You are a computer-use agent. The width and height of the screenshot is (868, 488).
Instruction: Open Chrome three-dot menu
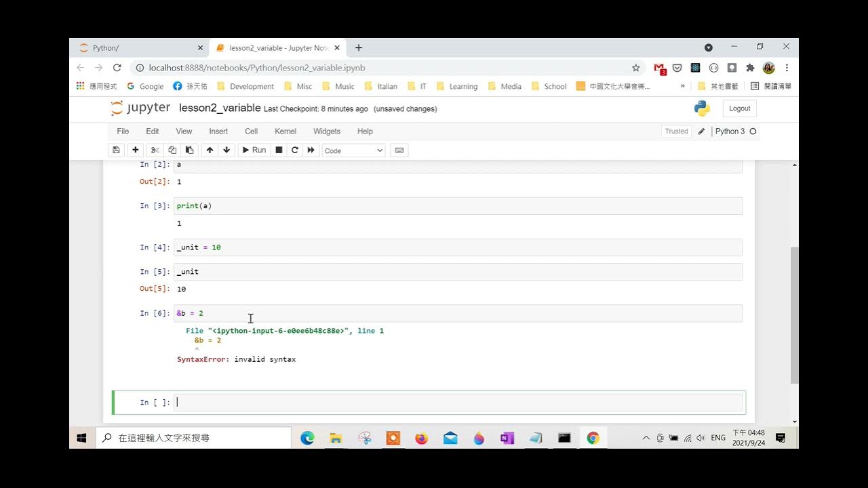(787, 68)
